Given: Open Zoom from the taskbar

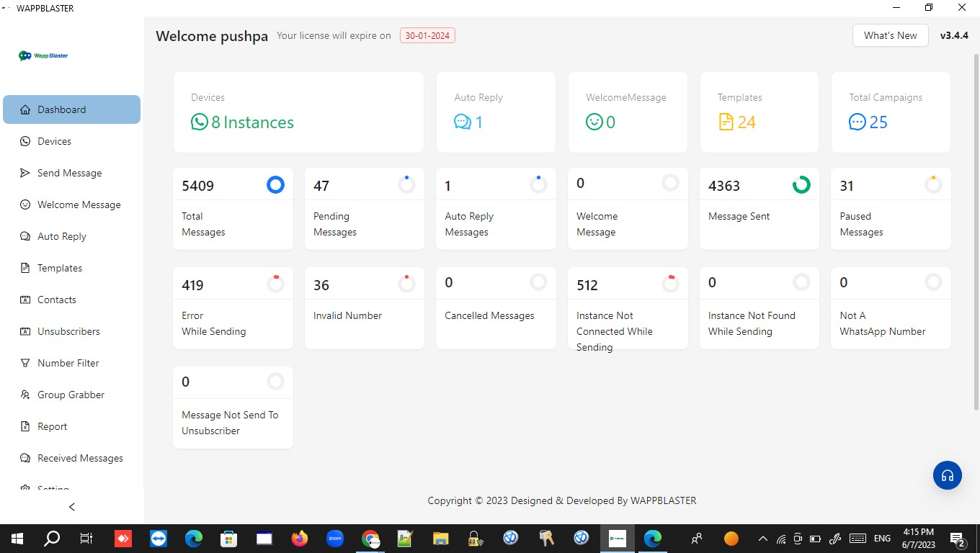Looking at the screenshot, I should tap(334, 538).
